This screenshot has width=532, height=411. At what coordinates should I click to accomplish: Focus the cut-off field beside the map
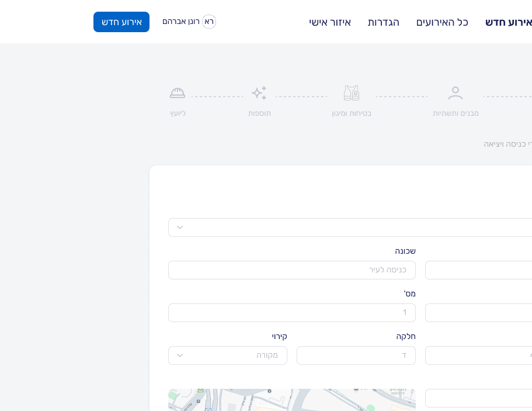[x=478, y=398]
